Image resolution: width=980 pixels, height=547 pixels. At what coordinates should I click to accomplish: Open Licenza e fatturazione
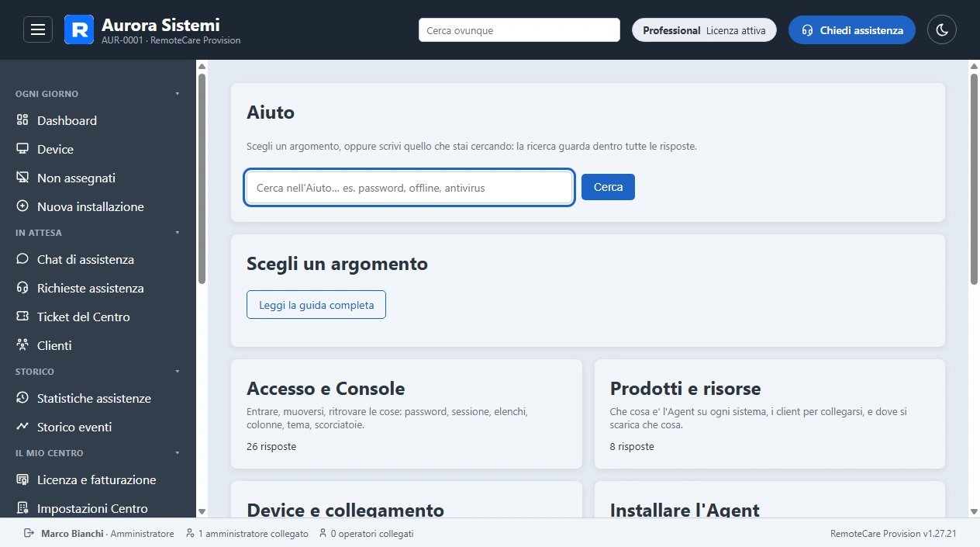(x=98, y=479)
